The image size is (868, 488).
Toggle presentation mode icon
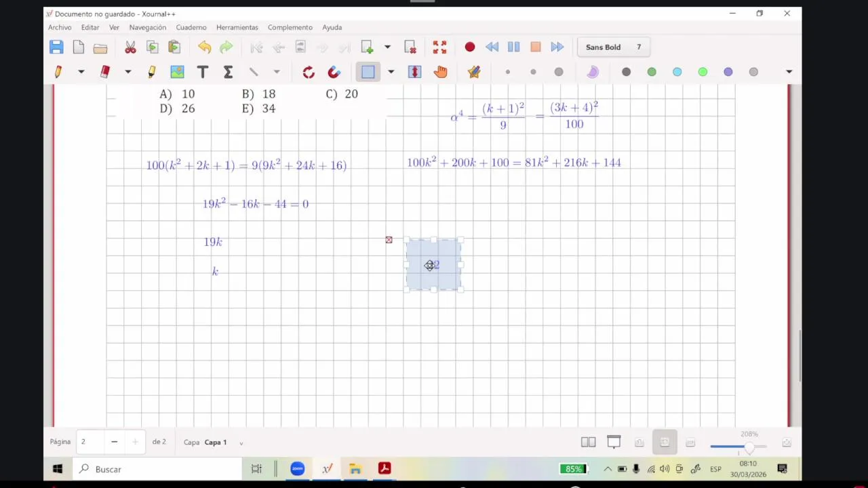pos(614,443)
